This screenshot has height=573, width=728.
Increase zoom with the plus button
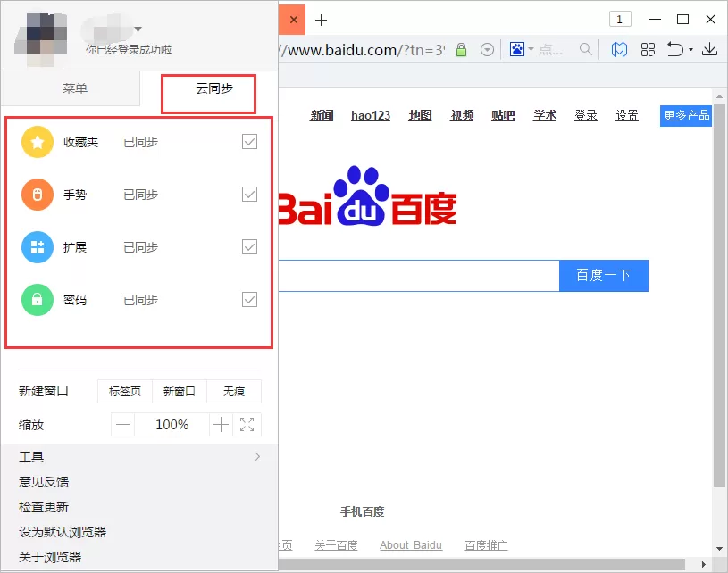(x=221, y=425)
